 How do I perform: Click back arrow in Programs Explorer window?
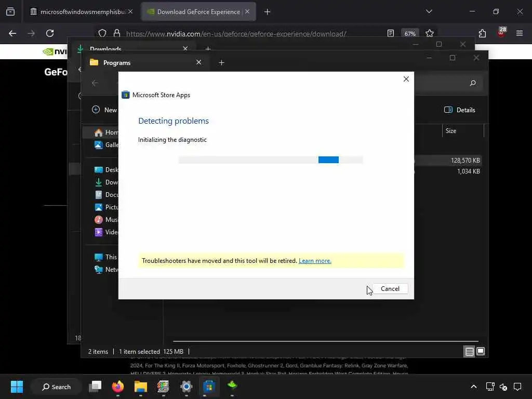pyautogui.click(x=95, y=83)
